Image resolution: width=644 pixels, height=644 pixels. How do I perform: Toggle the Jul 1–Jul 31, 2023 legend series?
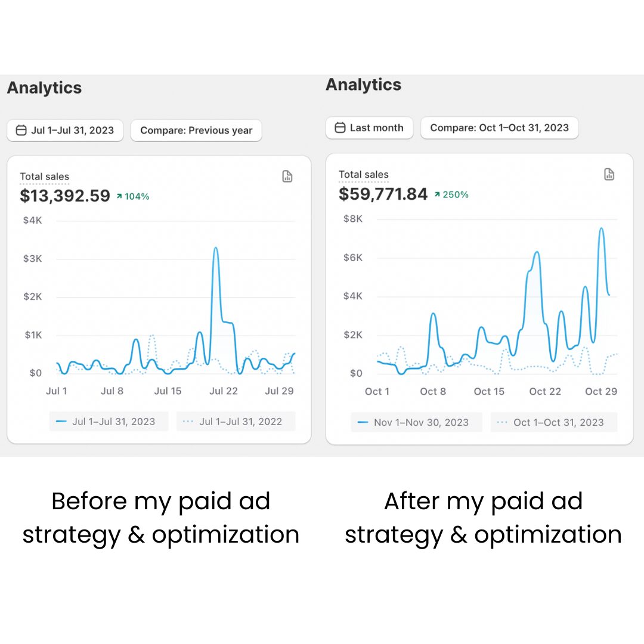coord(109,422)
